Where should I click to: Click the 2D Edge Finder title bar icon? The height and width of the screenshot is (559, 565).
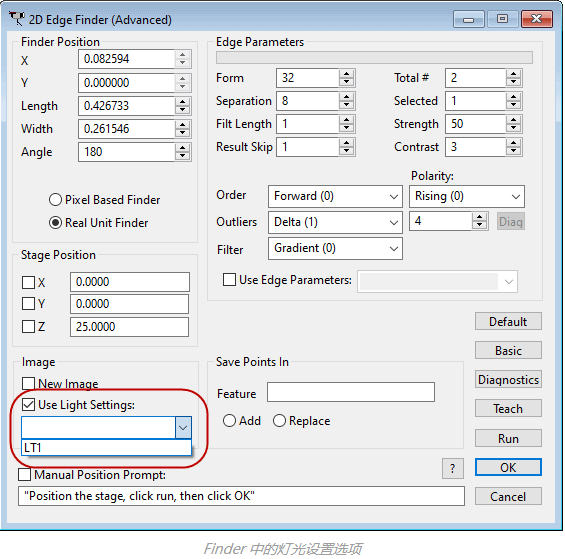point(17,18)
